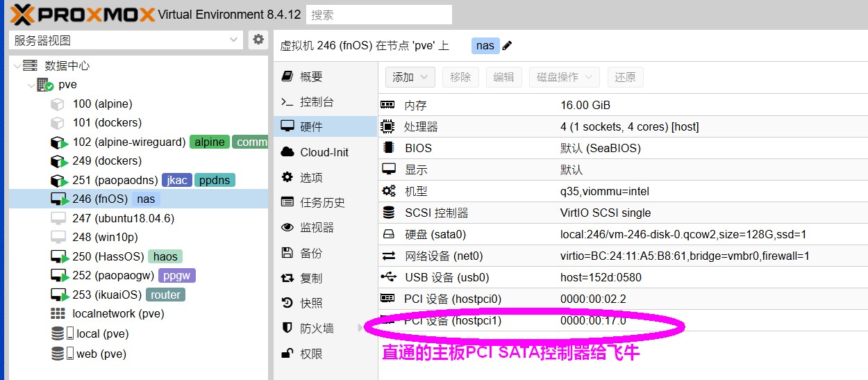The width and height of the screenshot is (868, 380).
Task: Select the USB device (usb0) row
Action: click(x=623, y=277)
